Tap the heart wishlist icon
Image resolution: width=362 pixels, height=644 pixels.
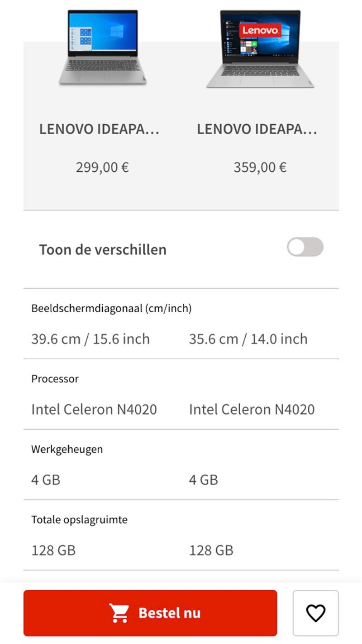(x=315, y=613)
